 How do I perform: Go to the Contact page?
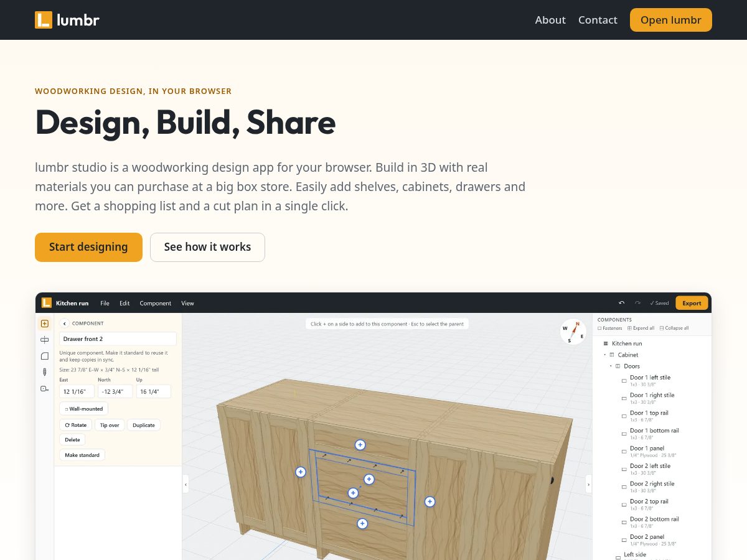(598, 20)
